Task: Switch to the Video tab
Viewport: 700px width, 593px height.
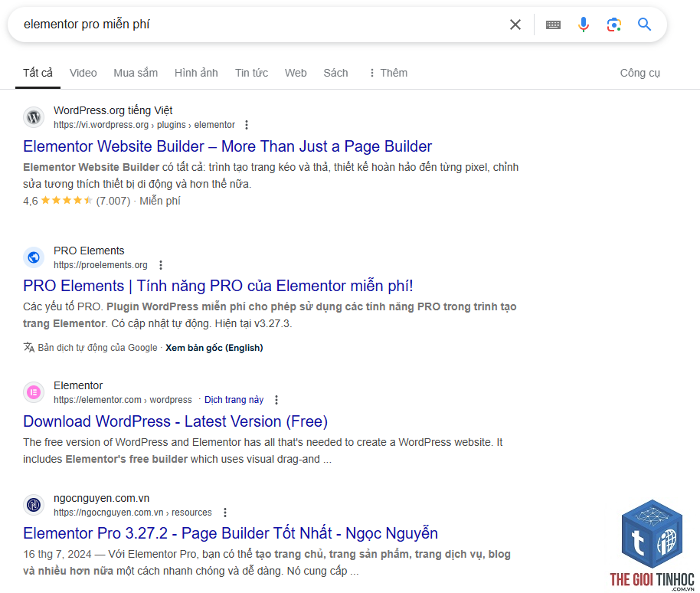Action: (x=83, y=73)
